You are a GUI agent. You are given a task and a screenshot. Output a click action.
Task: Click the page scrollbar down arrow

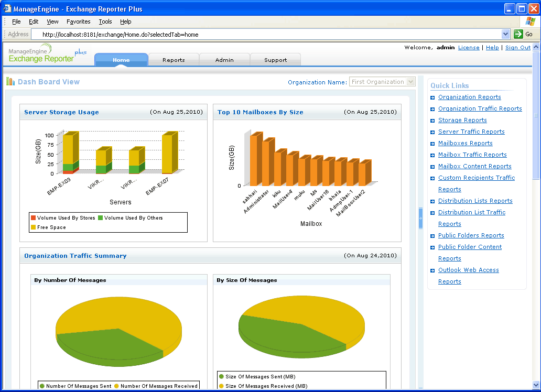536,385
